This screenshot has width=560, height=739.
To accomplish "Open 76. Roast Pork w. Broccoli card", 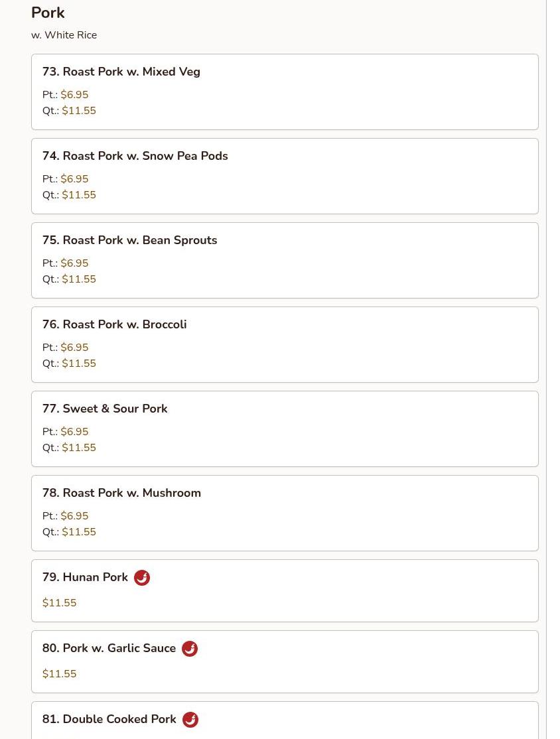I will 285,344.
